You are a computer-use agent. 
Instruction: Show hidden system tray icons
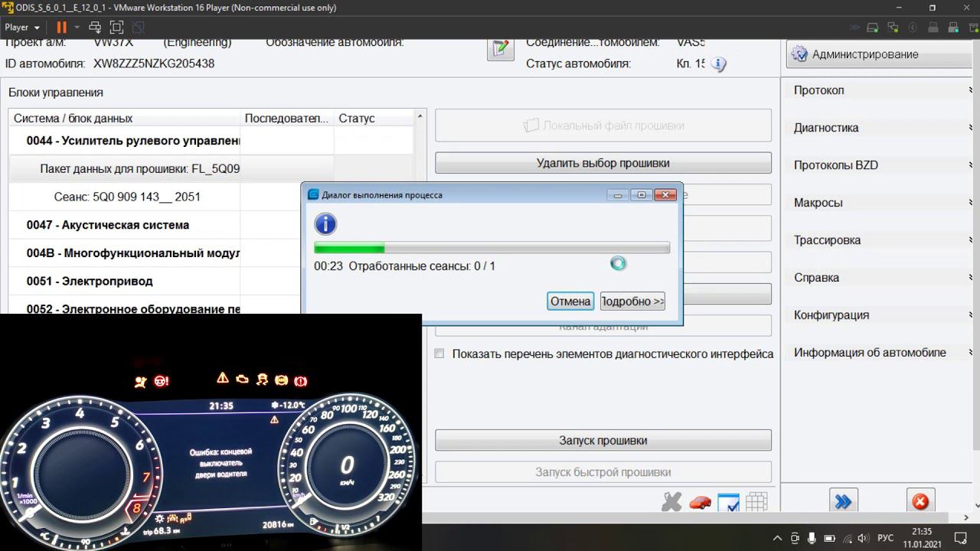point(778,538)
